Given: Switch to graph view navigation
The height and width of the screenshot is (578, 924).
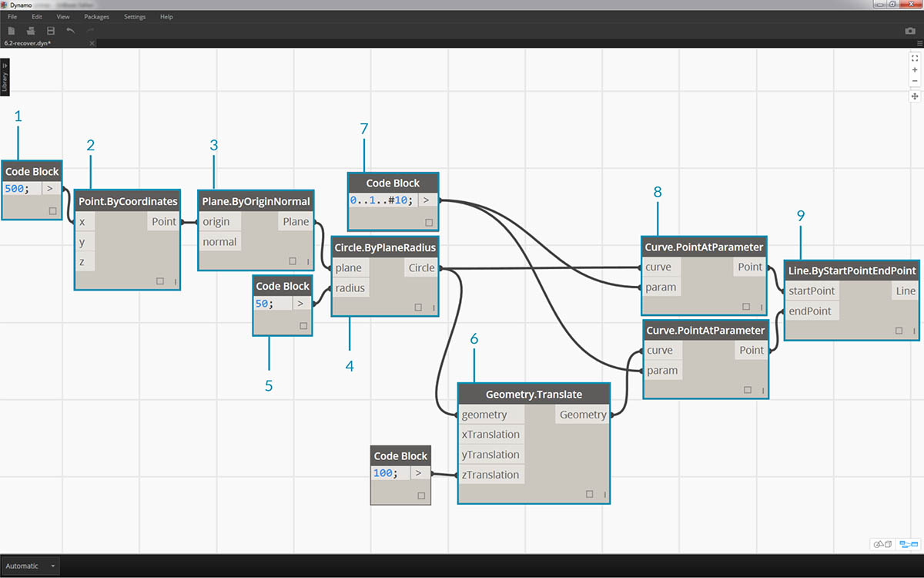Looking at the screenshot, I should (x=909, y=544).
